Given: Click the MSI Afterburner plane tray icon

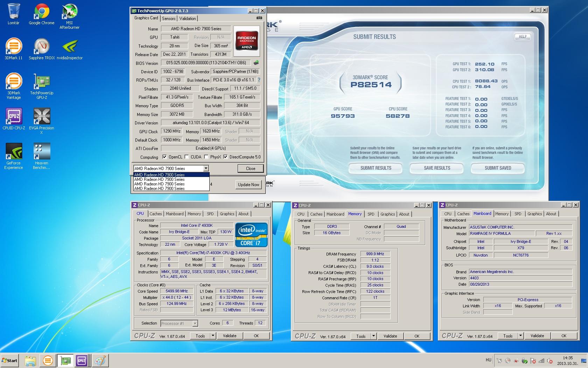Looking at the screenshot, I should pos(499,360).
